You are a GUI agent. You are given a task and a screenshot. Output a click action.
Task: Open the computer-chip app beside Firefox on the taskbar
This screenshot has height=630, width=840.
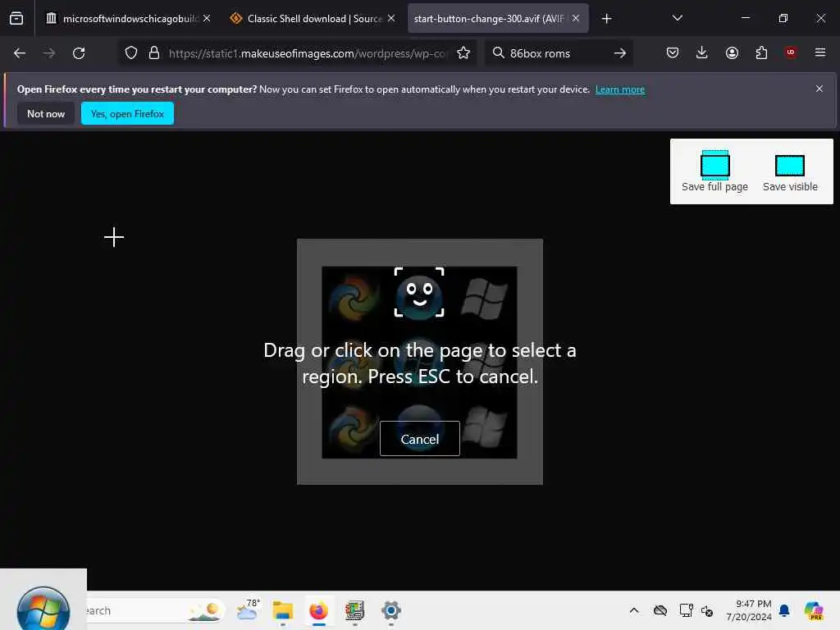click(354, 610)
